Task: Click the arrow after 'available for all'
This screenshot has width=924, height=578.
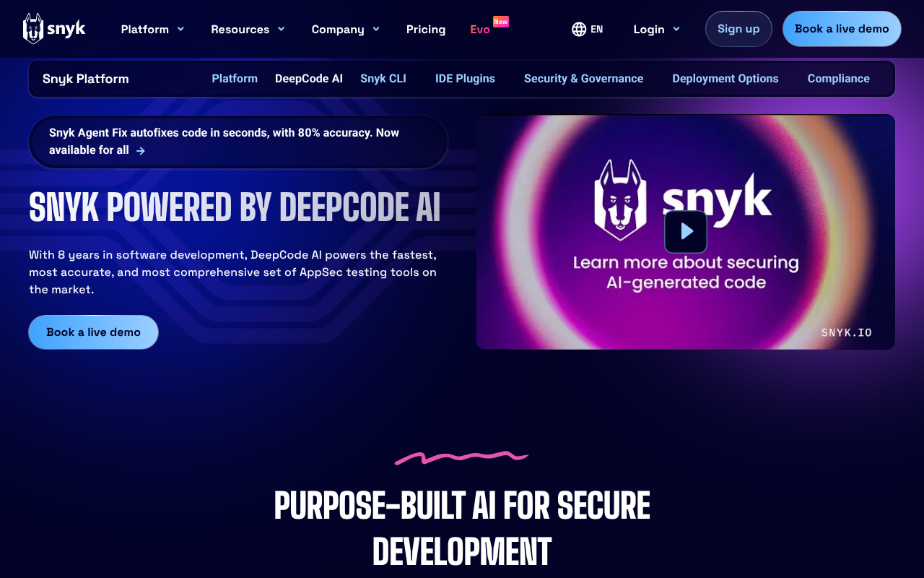Action: coord(141,151)
